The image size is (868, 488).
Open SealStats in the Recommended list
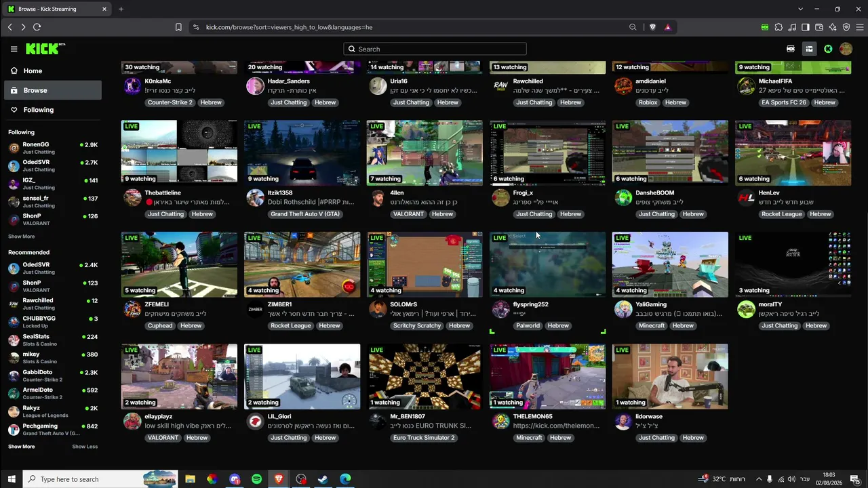pos(53,340)
